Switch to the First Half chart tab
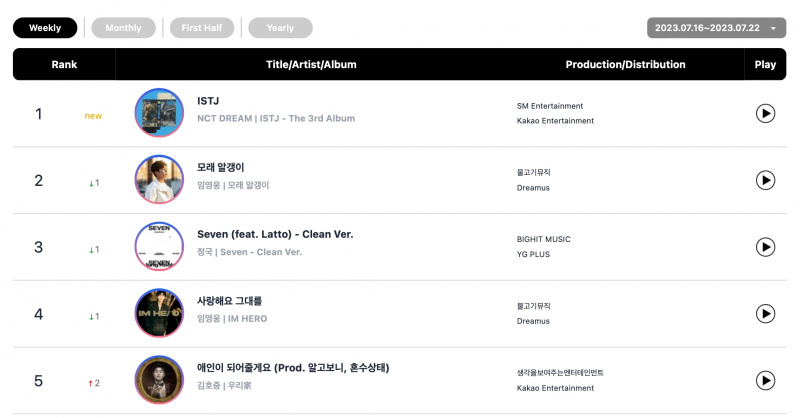The width and height of the screenshot is (800, 418). pyautogui.click(x=202, y=28)
